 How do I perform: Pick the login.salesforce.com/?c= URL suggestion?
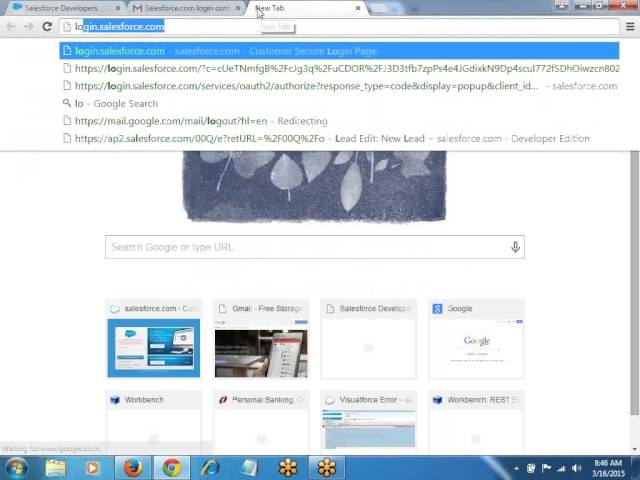(339, 69)
